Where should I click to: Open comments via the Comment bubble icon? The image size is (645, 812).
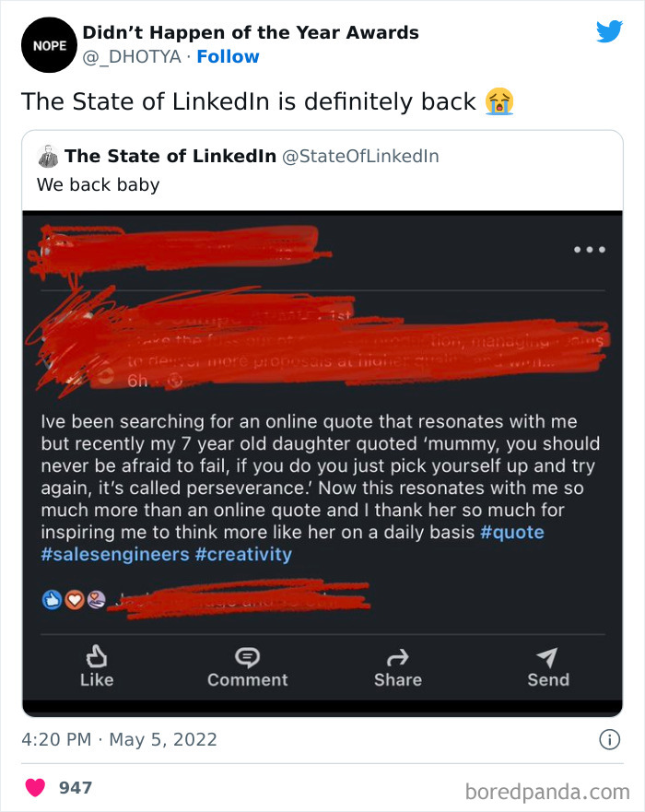247,655
